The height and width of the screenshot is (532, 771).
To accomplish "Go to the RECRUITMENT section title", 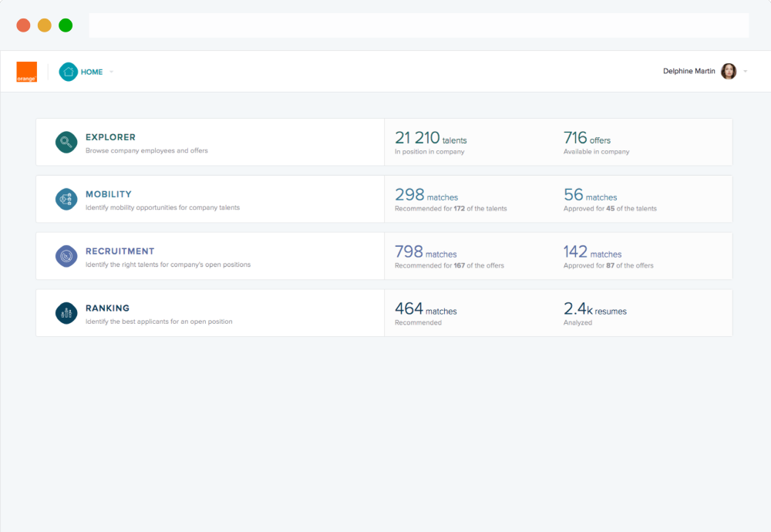I will 120,251.
